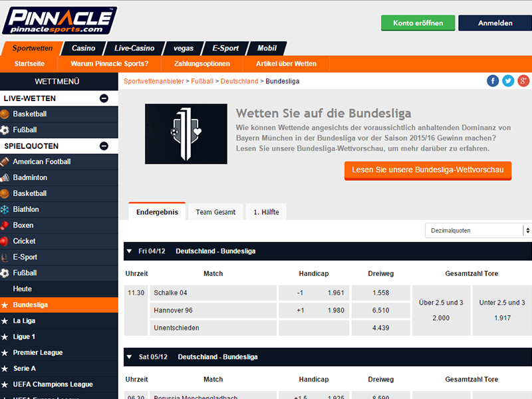Select Hannover 96 Dreiweg odds 6.510
The image size is (532, 399).
380,311
